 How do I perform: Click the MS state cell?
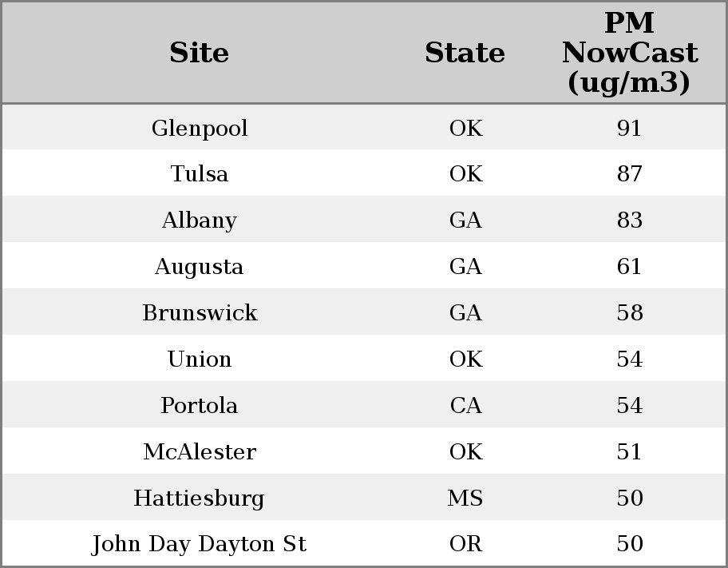coord(465,498)
